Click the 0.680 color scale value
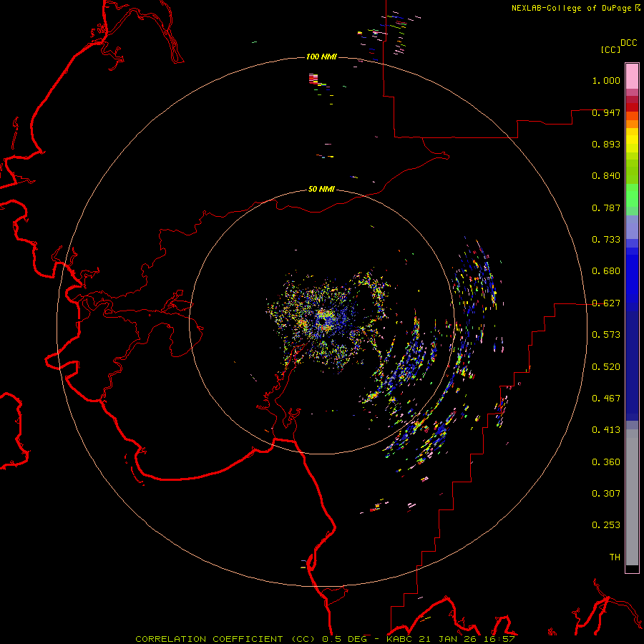The width and height of the screenshot is (644, 644). (606, 271)
